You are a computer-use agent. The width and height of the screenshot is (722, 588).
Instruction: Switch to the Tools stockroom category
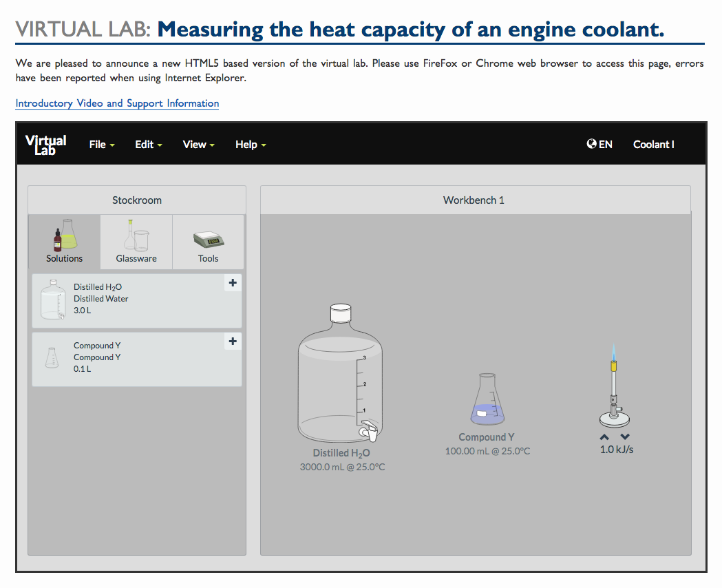tap(208, 241)
